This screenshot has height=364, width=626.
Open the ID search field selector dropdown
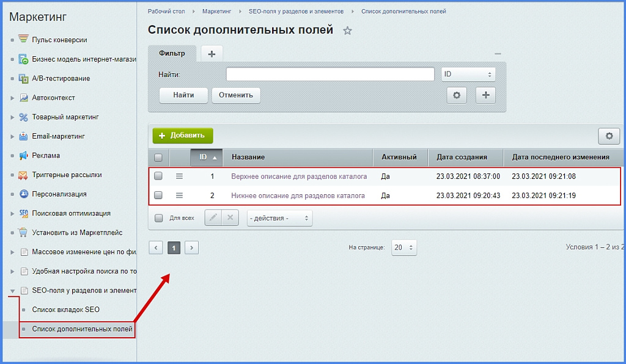point(468,73)
